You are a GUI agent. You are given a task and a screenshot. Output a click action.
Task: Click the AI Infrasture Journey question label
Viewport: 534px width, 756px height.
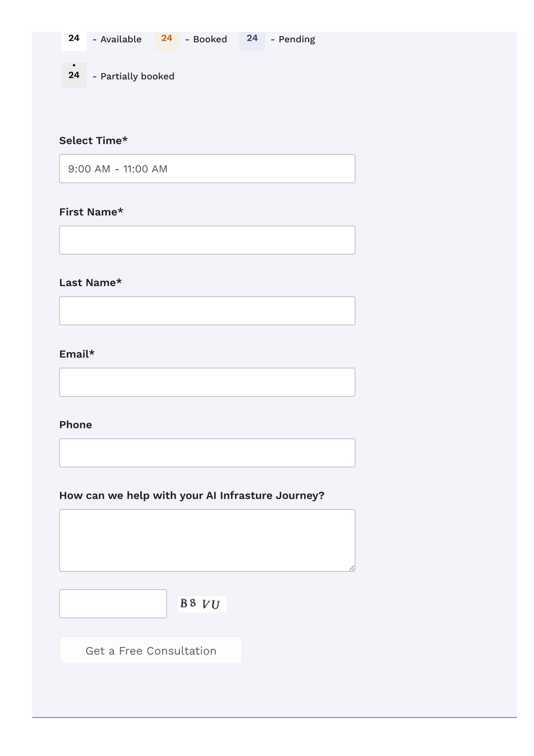pos(192,496)
